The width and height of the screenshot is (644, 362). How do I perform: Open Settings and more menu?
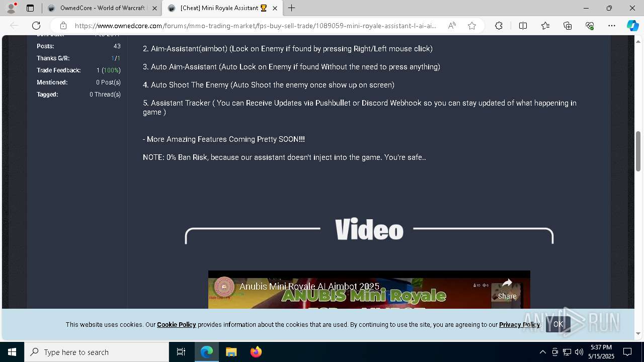click(612, 26)
